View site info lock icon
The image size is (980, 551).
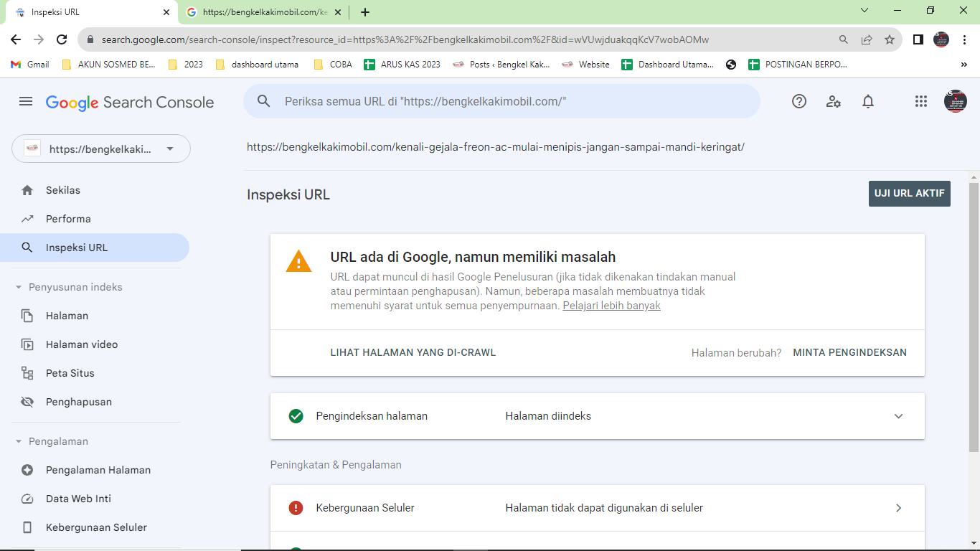tap(90, 40)
